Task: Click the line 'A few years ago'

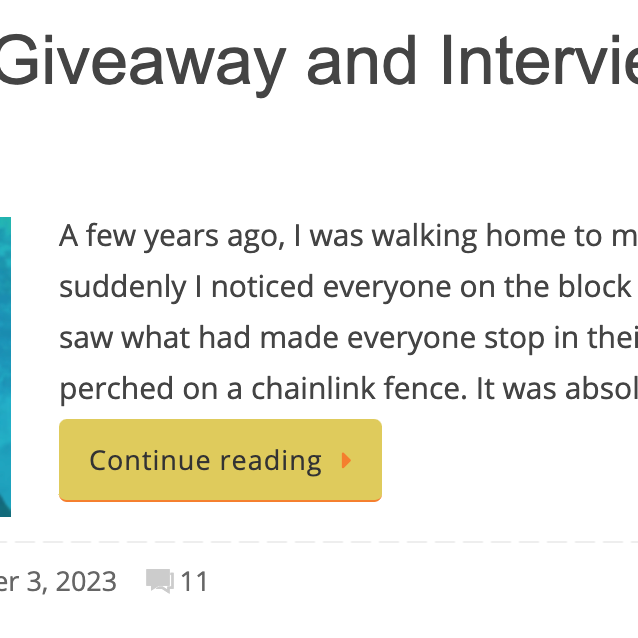Action: [x=348, y=236]
